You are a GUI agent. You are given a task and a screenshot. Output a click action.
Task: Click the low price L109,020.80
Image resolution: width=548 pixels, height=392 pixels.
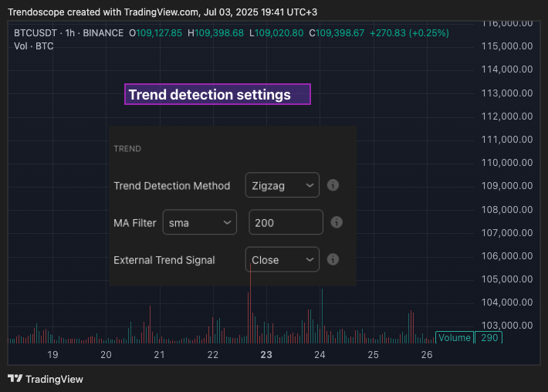tap(276, 33)
